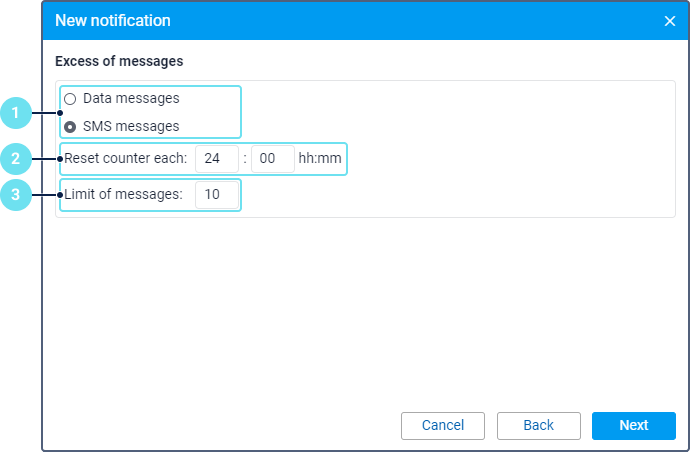The image size is (690, 452).
Task: Go Back to the previous step
Action: point(539,425)
